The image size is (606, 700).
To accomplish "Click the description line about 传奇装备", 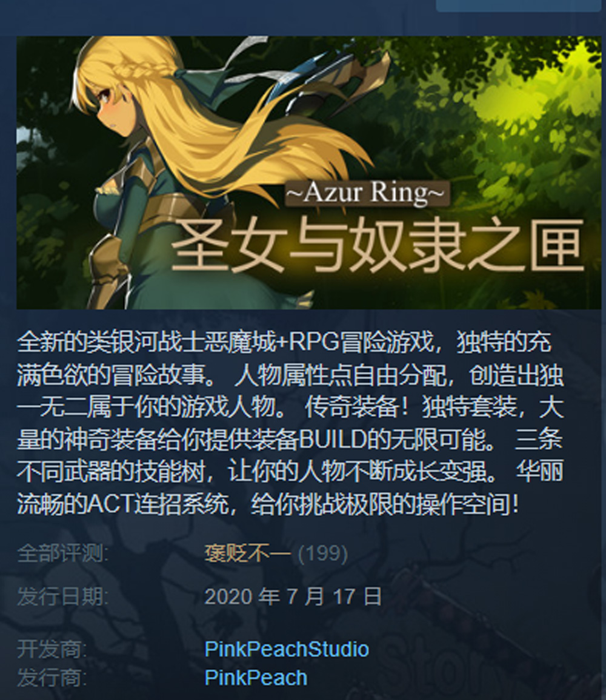I will click(290, 407).
